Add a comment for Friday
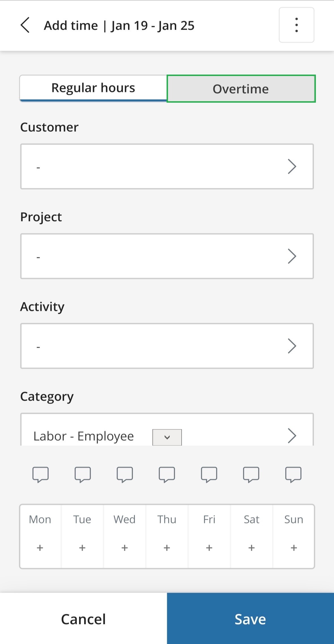 (209, 474)
